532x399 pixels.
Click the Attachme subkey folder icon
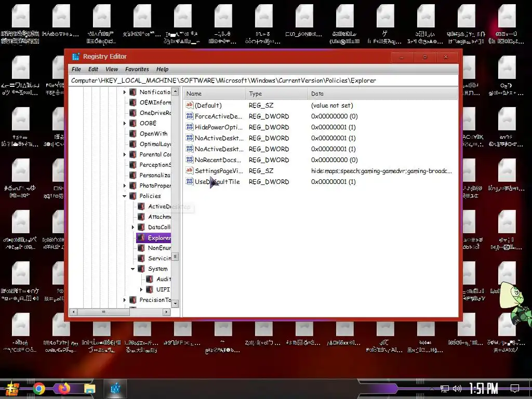point(141,217)
